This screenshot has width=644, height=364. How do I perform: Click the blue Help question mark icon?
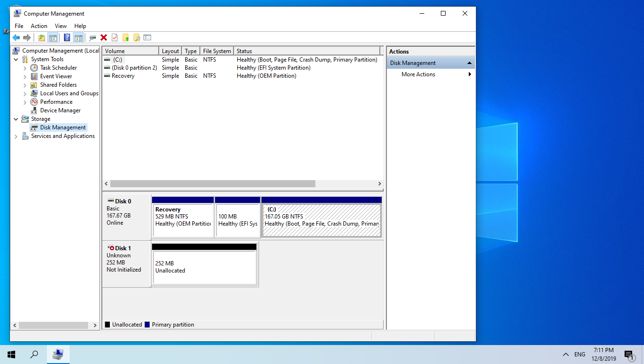pyautogui.click(x=67, y=37)
